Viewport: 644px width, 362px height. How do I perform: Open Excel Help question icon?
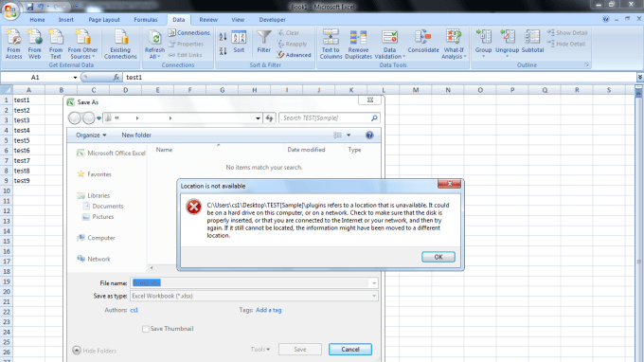click(x=606, y=19)
